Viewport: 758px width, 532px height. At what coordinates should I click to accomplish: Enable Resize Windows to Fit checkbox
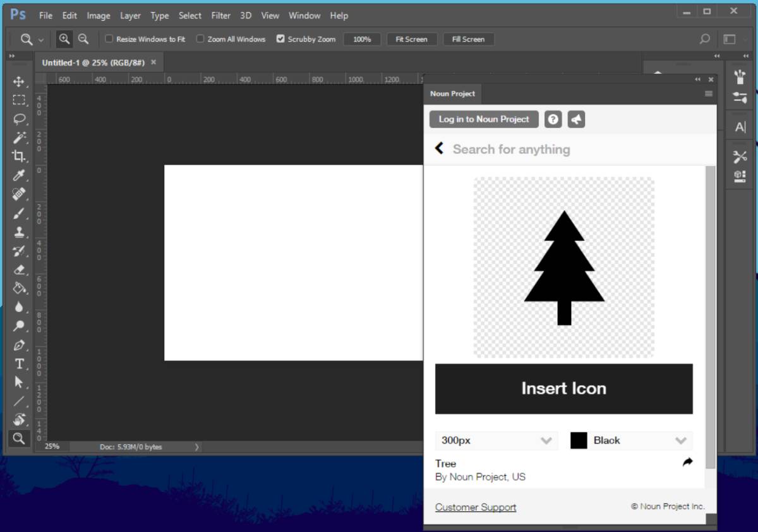coord(109,39)
